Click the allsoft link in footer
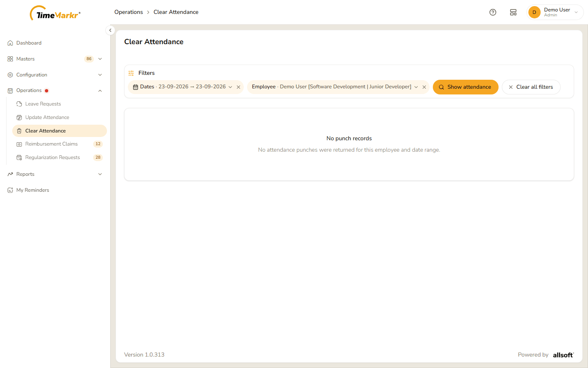588x368 pixels. tap(563, 355)
